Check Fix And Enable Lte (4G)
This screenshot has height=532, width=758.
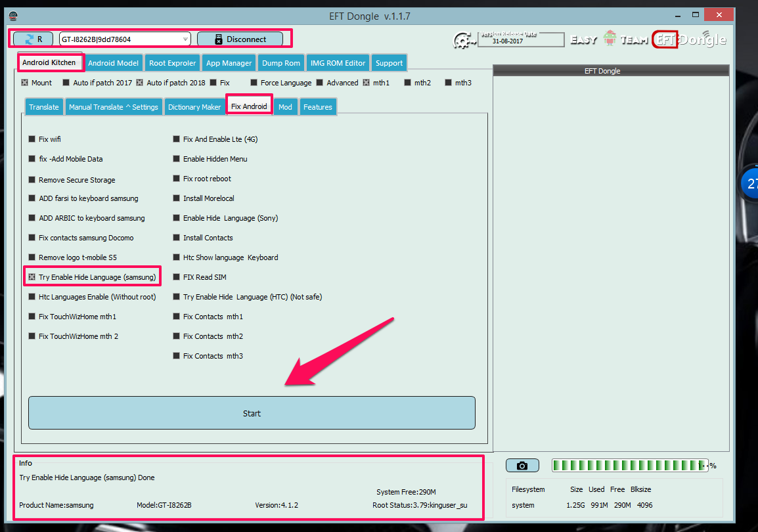click(177, 139)
